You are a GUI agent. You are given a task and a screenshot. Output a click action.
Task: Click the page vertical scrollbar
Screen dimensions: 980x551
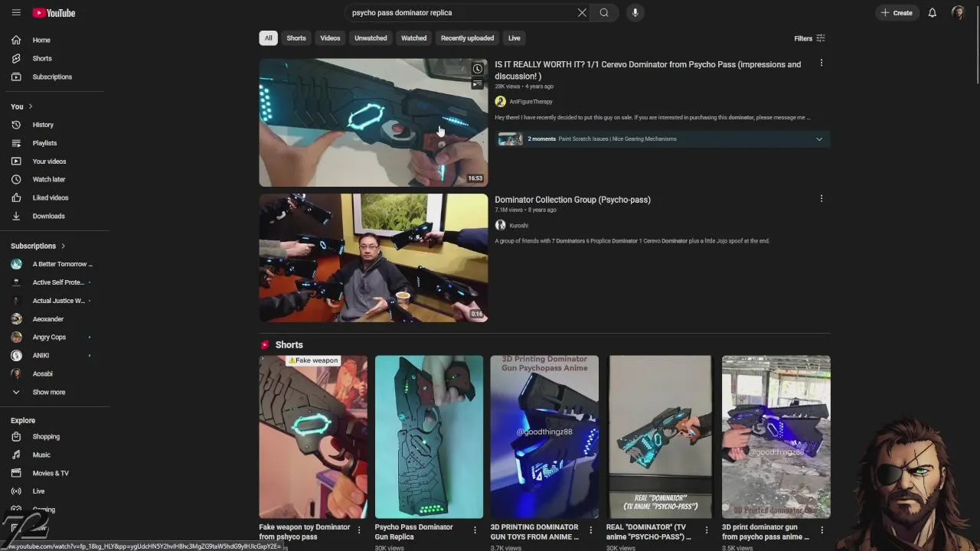[976, 46]
